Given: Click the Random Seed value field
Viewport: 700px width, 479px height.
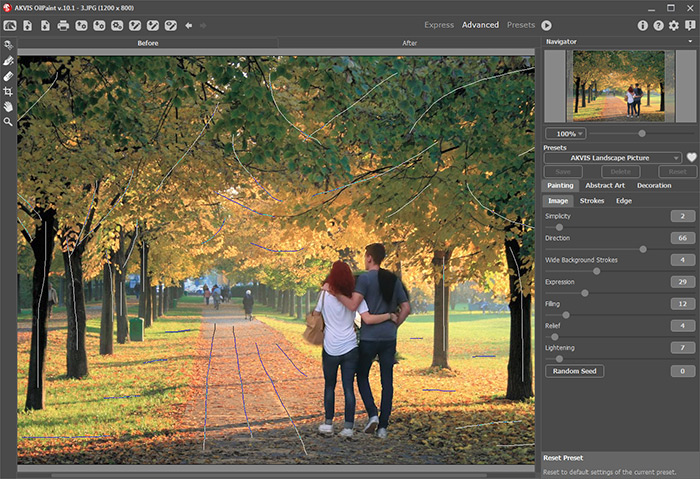Looking at the screenshot, I should [x=683, y=371].
